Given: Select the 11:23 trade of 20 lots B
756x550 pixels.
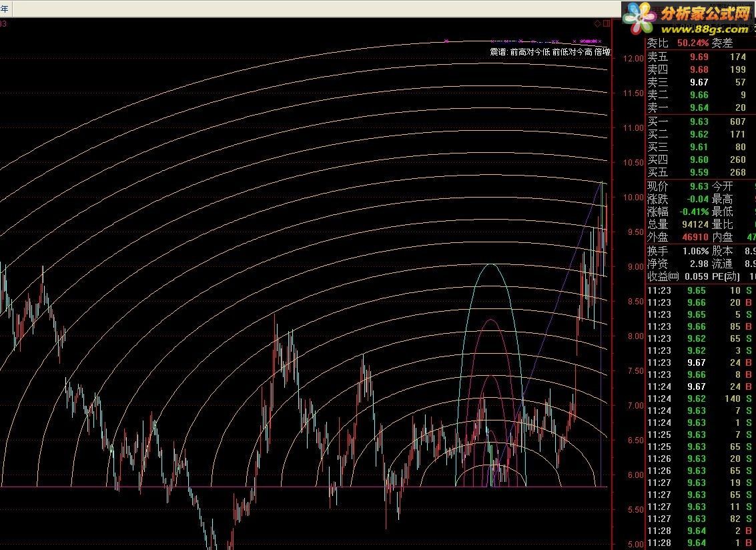Looking at the screenshot, I should (x=700, y=302).
